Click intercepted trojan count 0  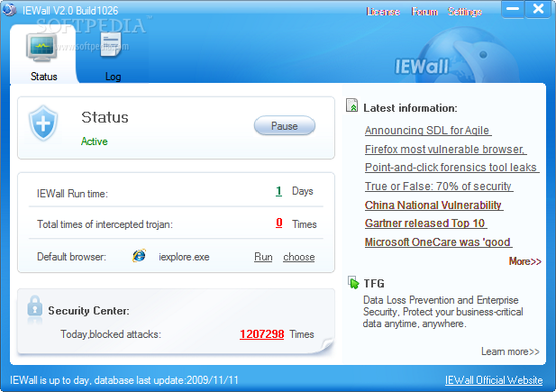coord(279,223)
